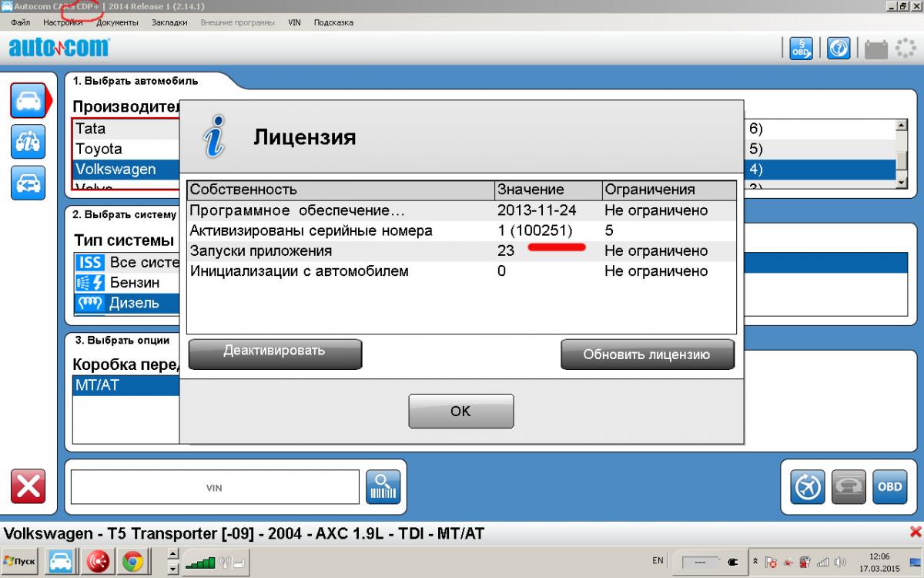Open the network signal tray icon
Screen dimensions: 924x578
coord(822,562)
